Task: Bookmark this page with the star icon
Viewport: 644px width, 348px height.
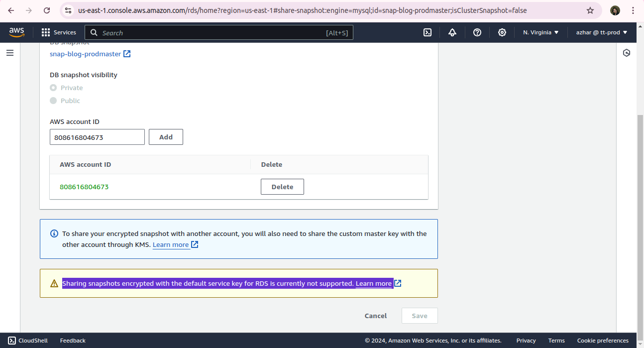Action: (x=590, y=10)
